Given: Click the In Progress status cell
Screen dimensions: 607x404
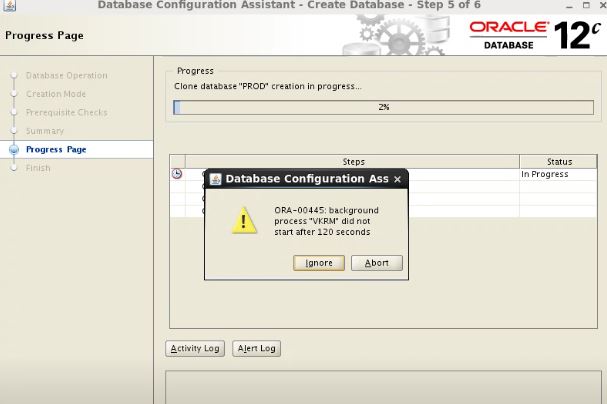Looking at the screenshot, I should (558, 174).
